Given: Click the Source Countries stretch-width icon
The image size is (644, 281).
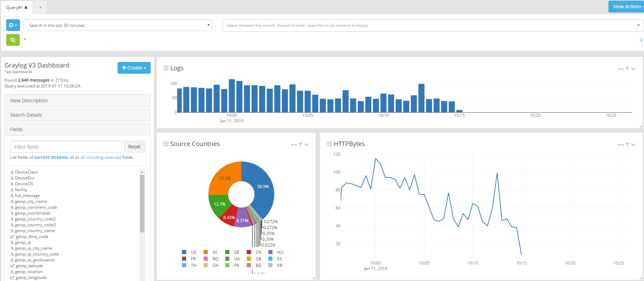Looking at the screenshot, I should [294, 145].
